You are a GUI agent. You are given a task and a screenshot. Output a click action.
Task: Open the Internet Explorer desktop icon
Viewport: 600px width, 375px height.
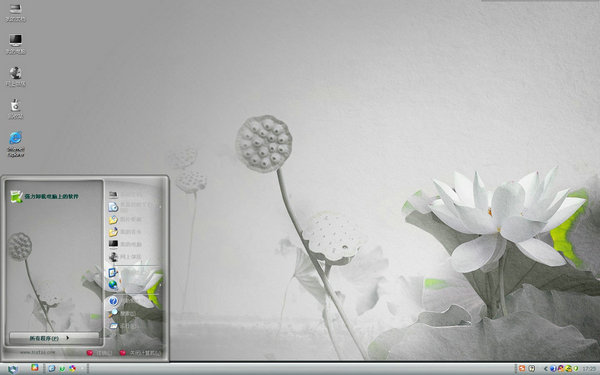click(x=16, y=144)
